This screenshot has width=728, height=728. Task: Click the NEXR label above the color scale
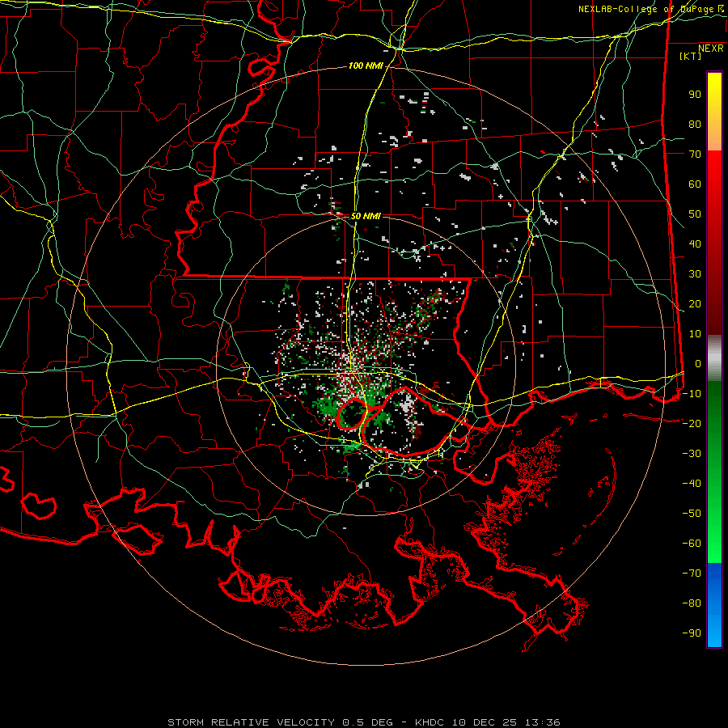[x=711, y=49]
